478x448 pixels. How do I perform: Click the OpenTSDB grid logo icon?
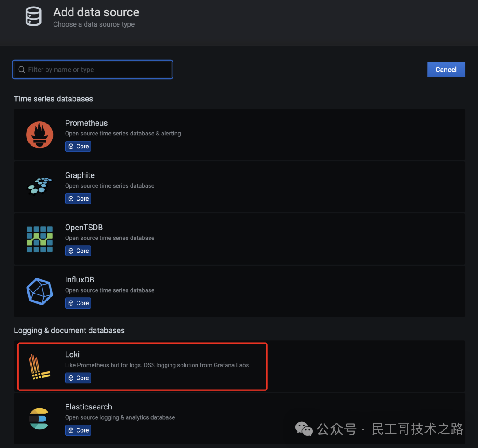(40, 239)
